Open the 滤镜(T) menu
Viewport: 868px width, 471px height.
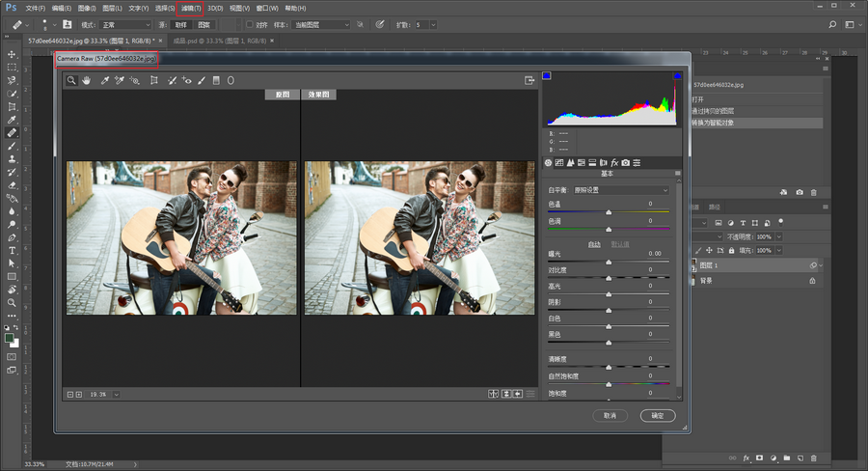pos(191,8)
